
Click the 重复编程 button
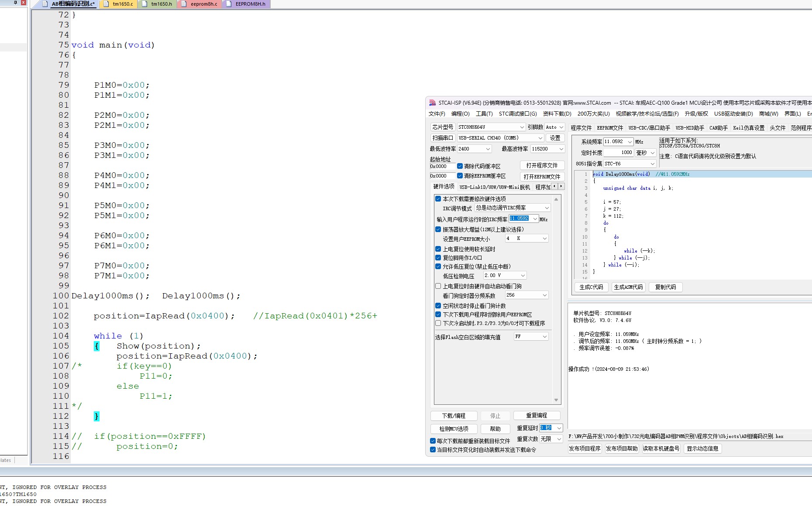pyautogui.click(x=537, y=415)
